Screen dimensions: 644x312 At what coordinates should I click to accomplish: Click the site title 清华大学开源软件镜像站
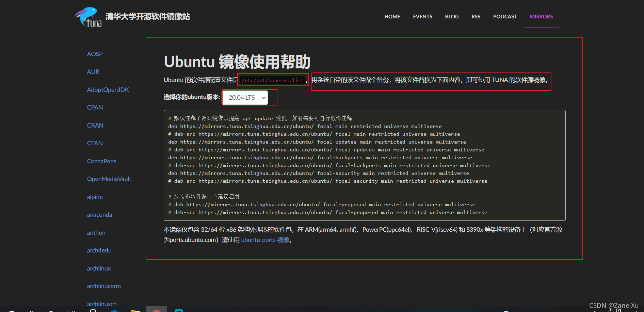pos(148,16)
